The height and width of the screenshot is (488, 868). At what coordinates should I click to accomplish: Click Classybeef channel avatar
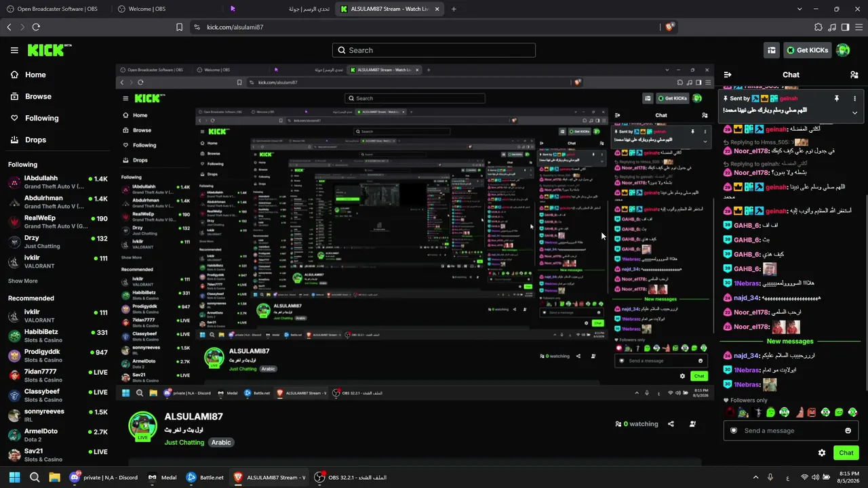(14, 396)
